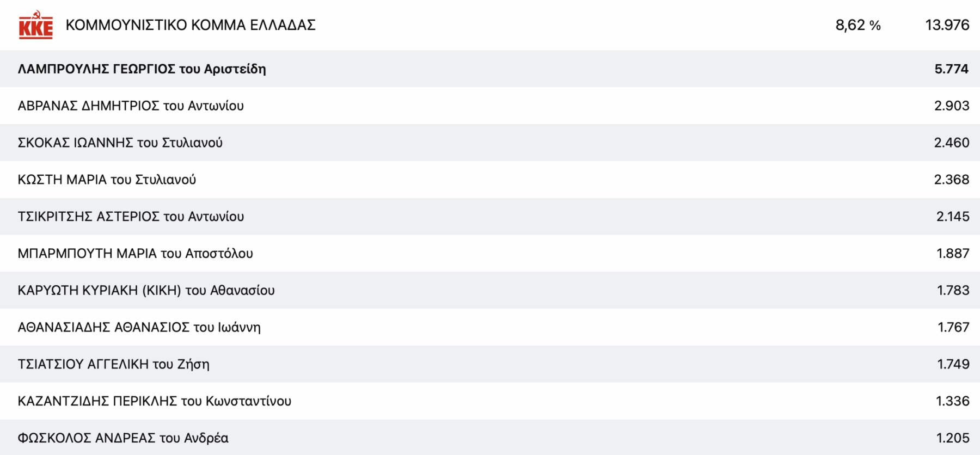Click the 5.774 vote count
Viewport: 980px width, 455px height.
click(951, 69)
